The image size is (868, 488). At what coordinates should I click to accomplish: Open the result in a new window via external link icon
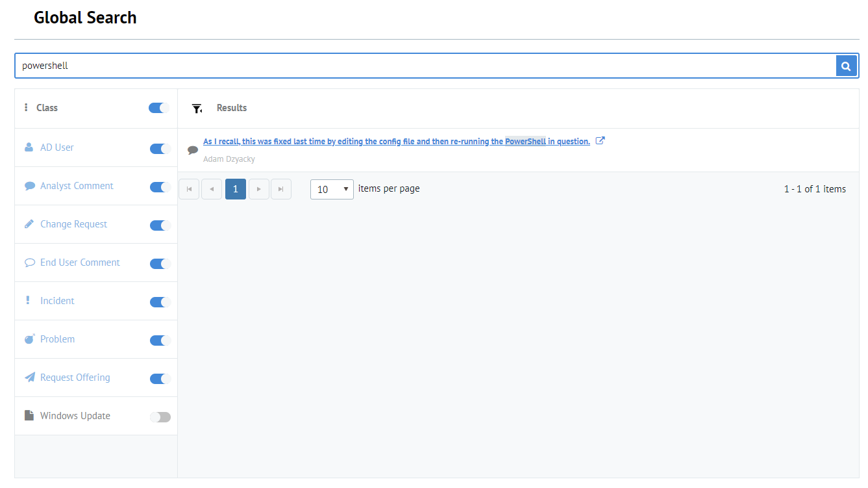(x=600, y=140)
